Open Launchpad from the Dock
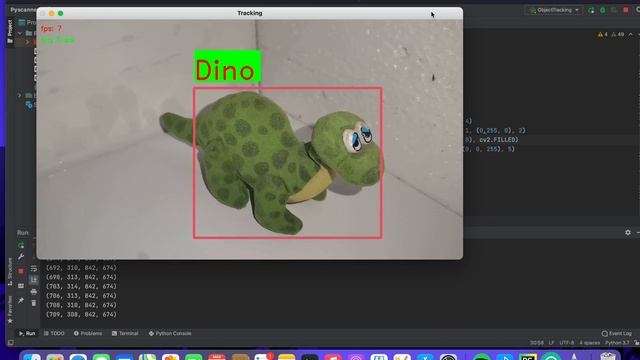 pos(55,358)
